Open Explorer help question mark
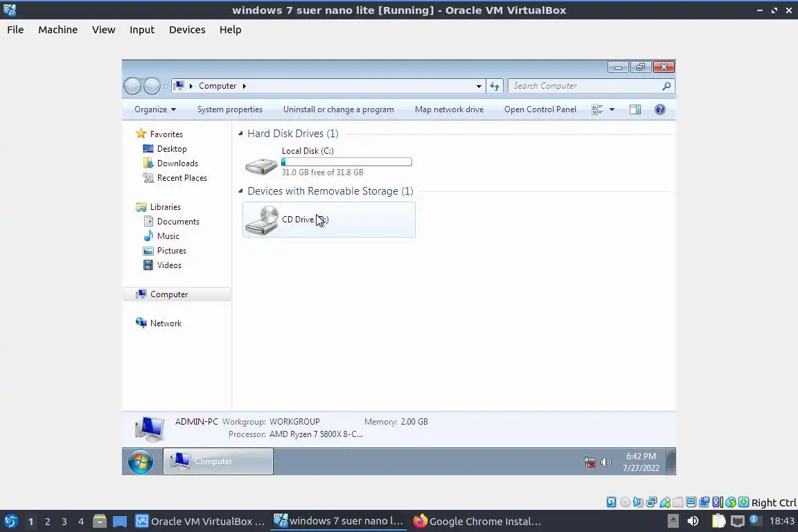798x532 pixels. pyautogui.click(x=660, y=109)
